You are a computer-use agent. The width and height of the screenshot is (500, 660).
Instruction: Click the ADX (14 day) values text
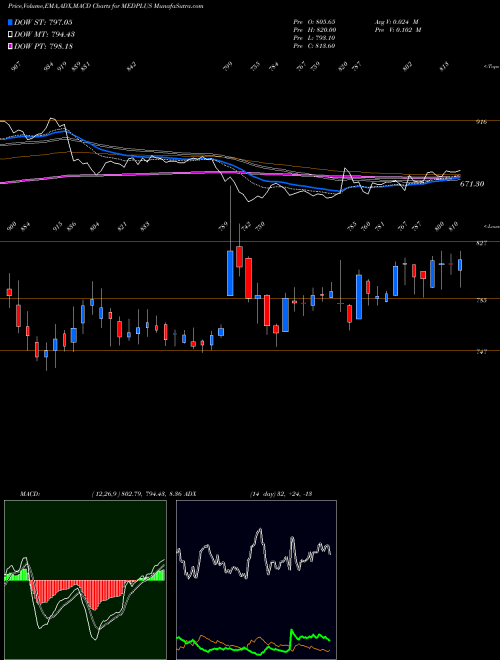click(280, 494)
